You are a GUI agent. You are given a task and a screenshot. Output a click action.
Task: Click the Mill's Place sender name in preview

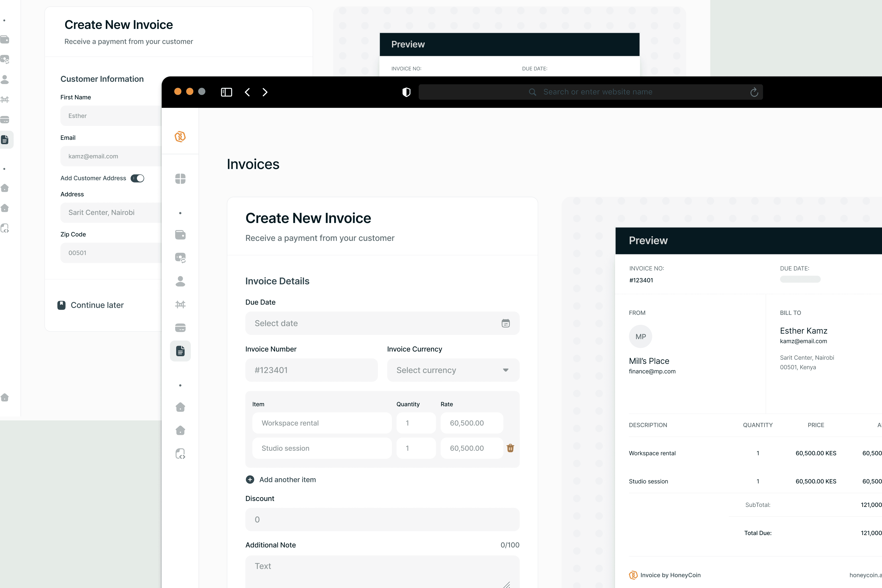tap(649, 361)
